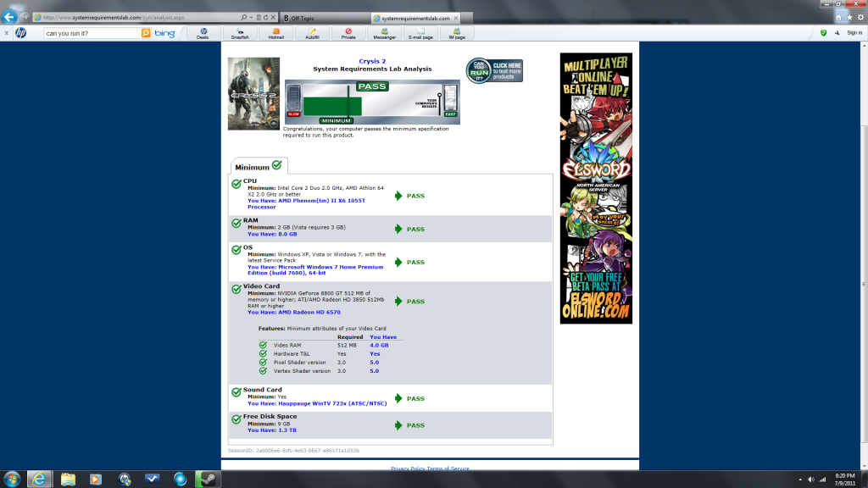Click the HP logo on toolbar
868x488 pixels.
(21, 33)
